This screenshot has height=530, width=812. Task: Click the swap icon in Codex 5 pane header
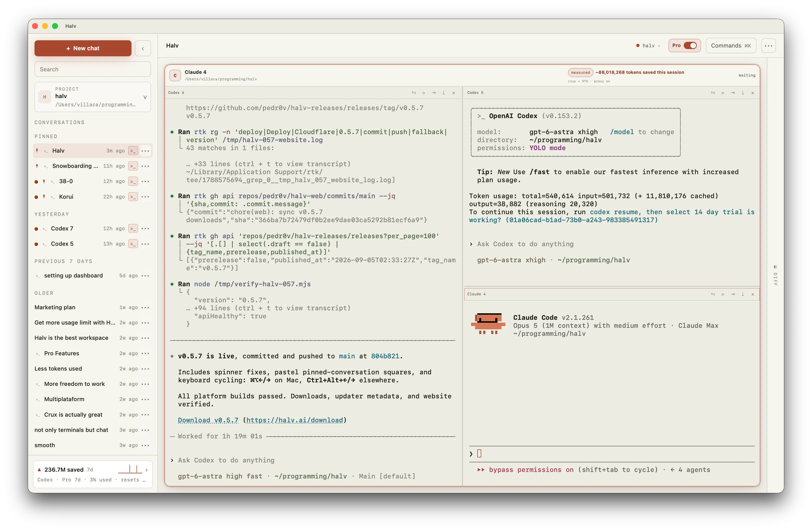(713, 93)
